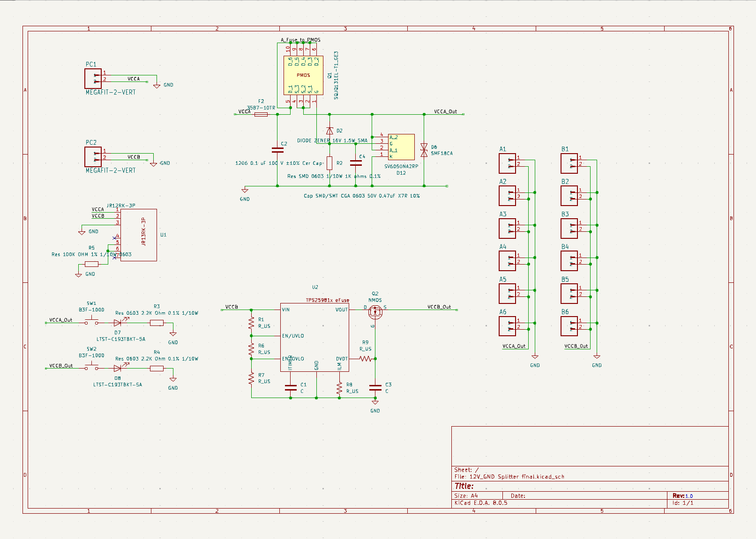This screenshot has height=539, width=756.
Task: Select resistor R6 symbol
Action: click(x=252, y=349)
